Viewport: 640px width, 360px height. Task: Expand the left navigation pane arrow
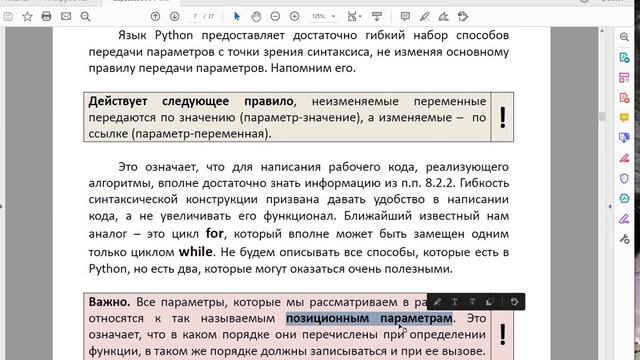[x=2, y=206]
